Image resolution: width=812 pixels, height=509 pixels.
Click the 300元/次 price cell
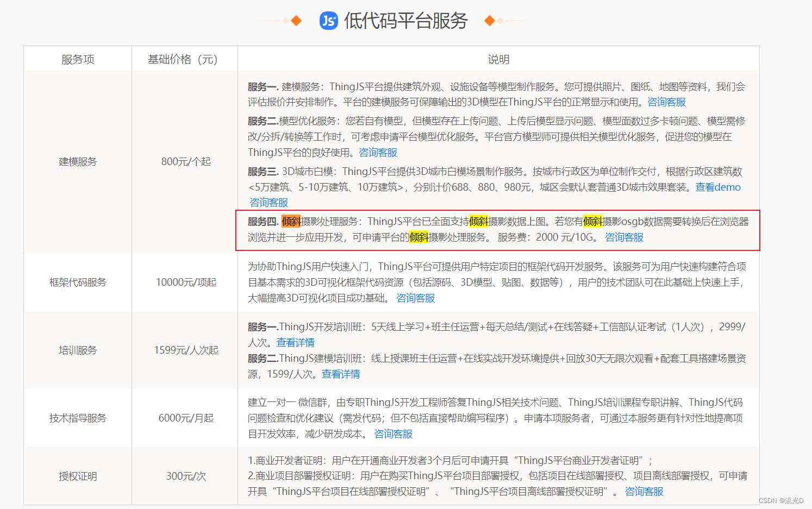(x=186, y=476)
